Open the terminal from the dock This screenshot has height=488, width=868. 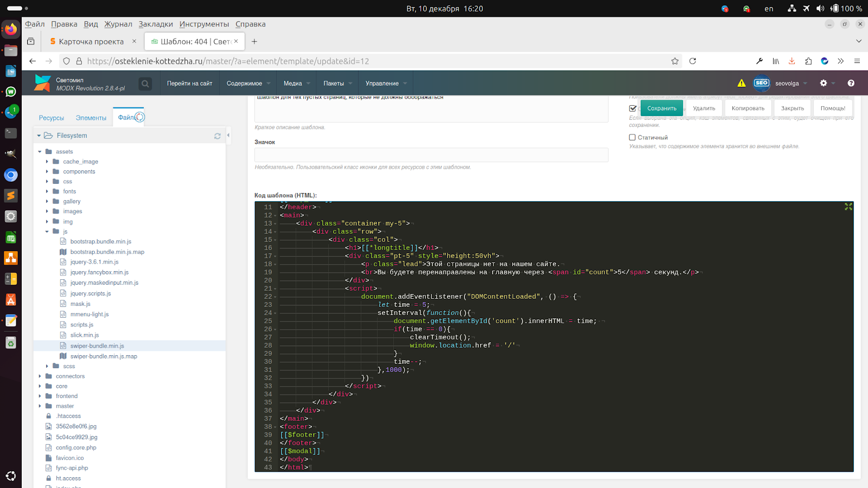[x=11, y=133]
